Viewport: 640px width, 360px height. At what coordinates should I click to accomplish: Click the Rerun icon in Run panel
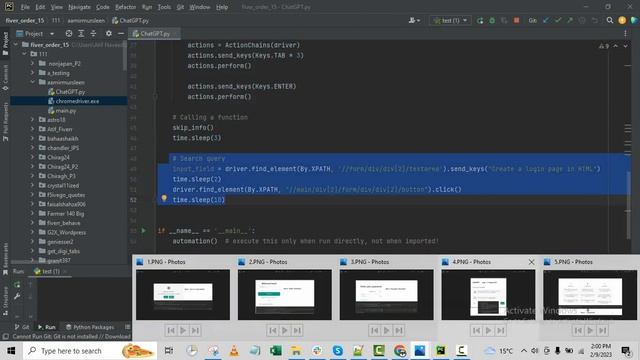17,284
